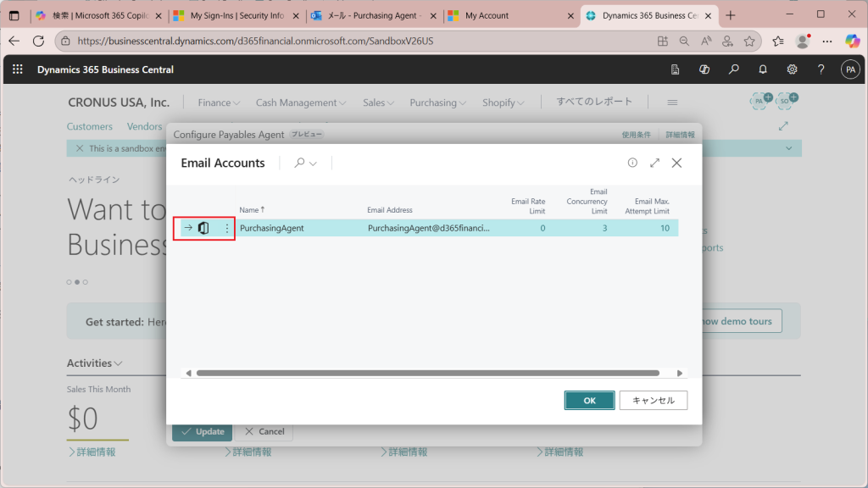Viewport: 868px width, 488px height.
Task: Switch to the My Account tab
Action: 511,15
